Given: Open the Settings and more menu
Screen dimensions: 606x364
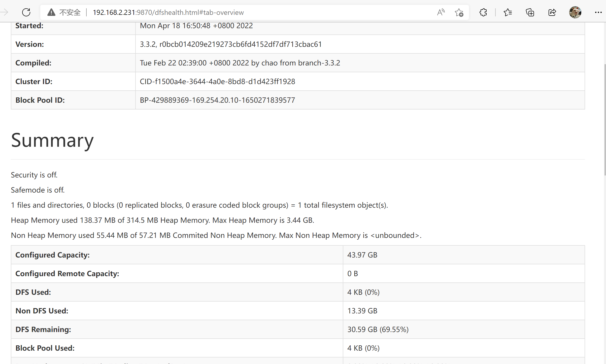Looking at the screenshot, I should click(598, 12).
